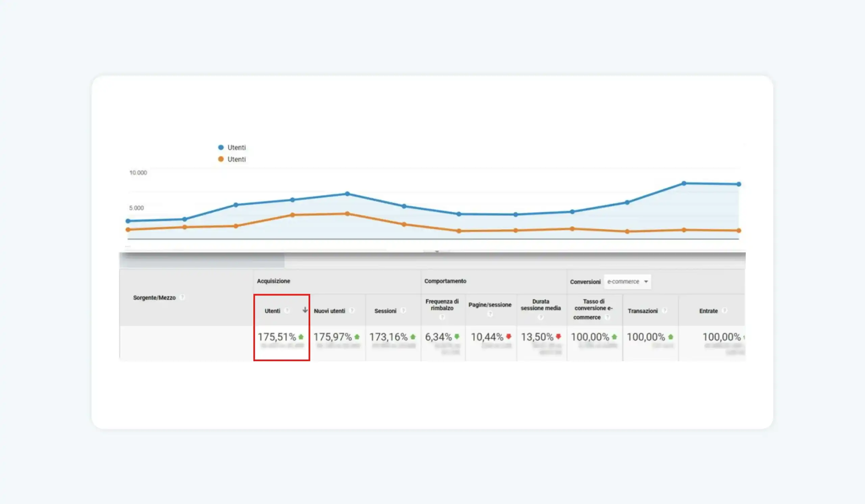Click red arrow next to 10,44%
Screen dimensions: 865x504
tap(509, 337)
